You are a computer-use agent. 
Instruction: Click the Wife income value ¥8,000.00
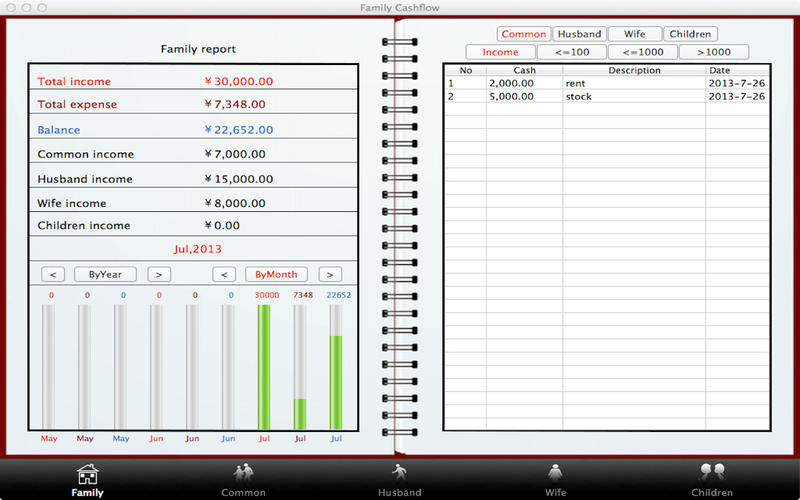pos(235,203)
